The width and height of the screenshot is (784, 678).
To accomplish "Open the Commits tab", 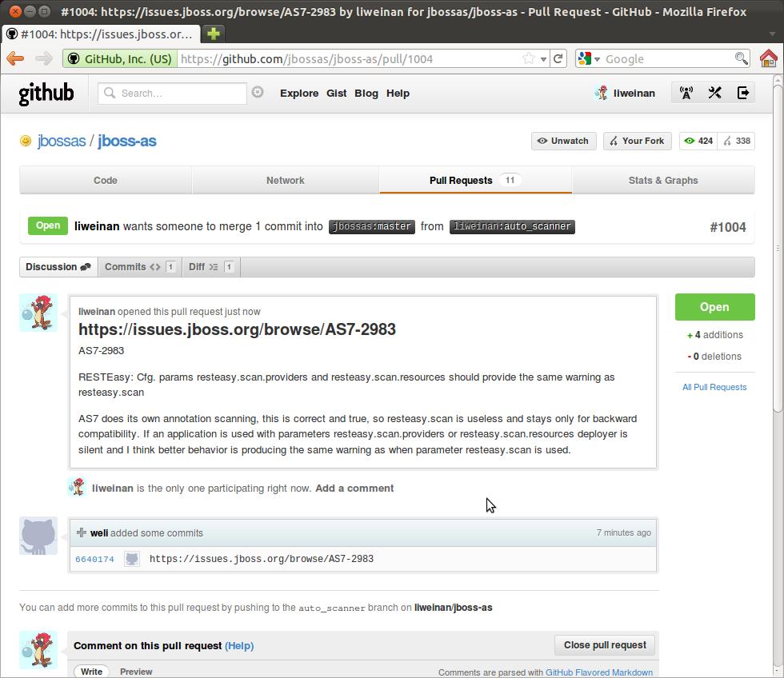I will tap(140, 267).
